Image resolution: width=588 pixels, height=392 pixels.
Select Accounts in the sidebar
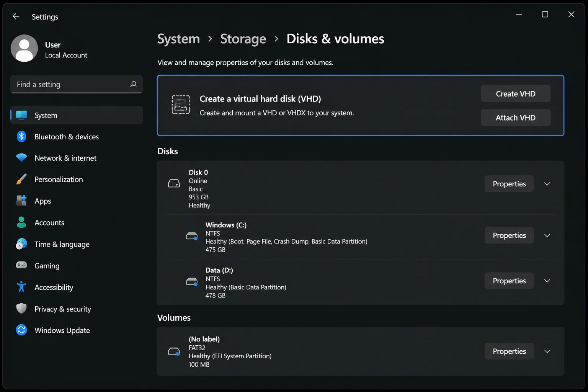tap(77, 222)
